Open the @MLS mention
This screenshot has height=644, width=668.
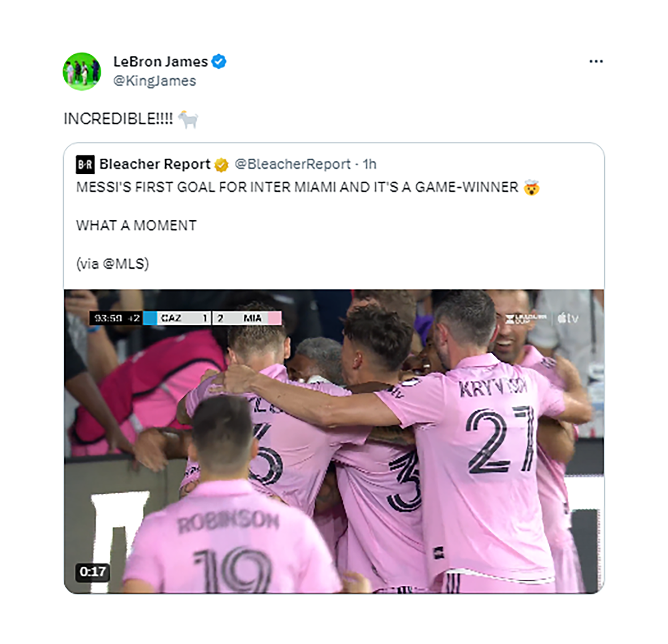(x=125, y=264)
